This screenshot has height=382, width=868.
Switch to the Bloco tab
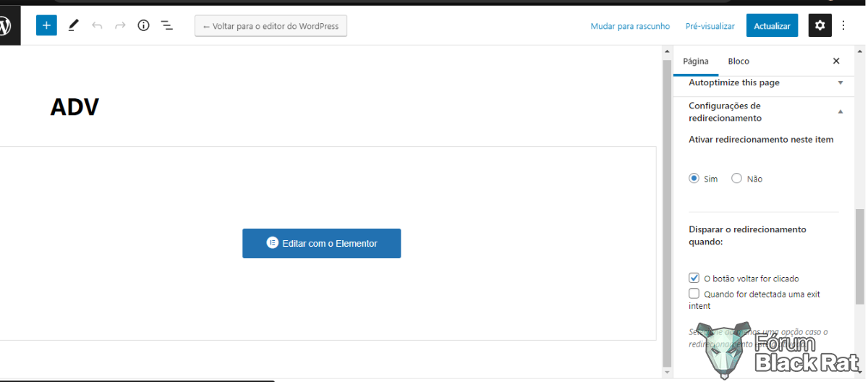[739, 61]
